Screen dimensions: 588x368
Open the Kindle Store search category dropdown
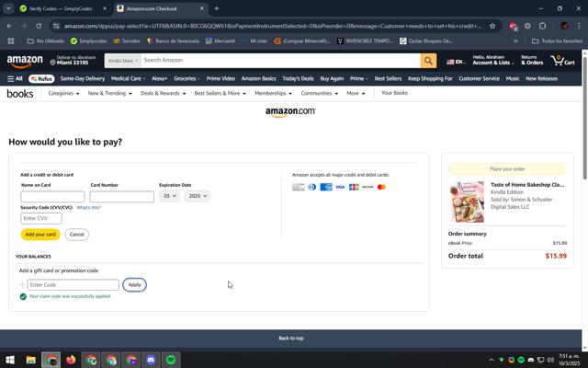tap(123, 61)
